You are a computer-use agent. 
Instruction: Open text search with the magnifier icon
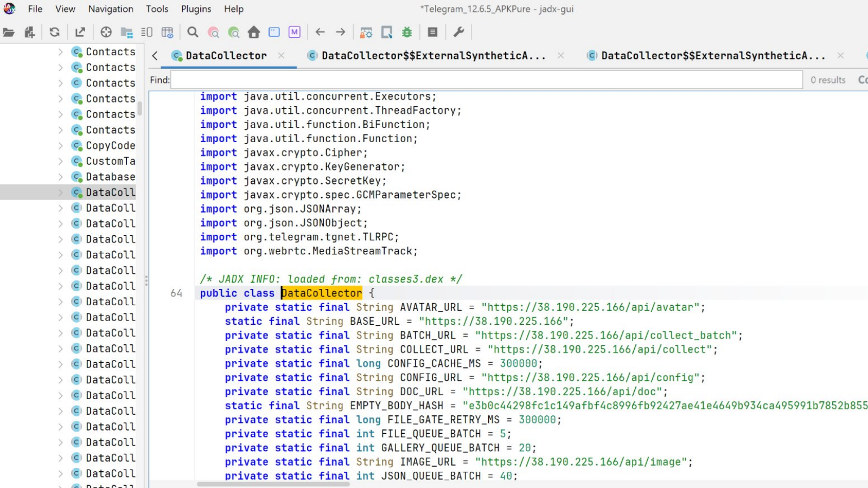(x=193, y=33)
